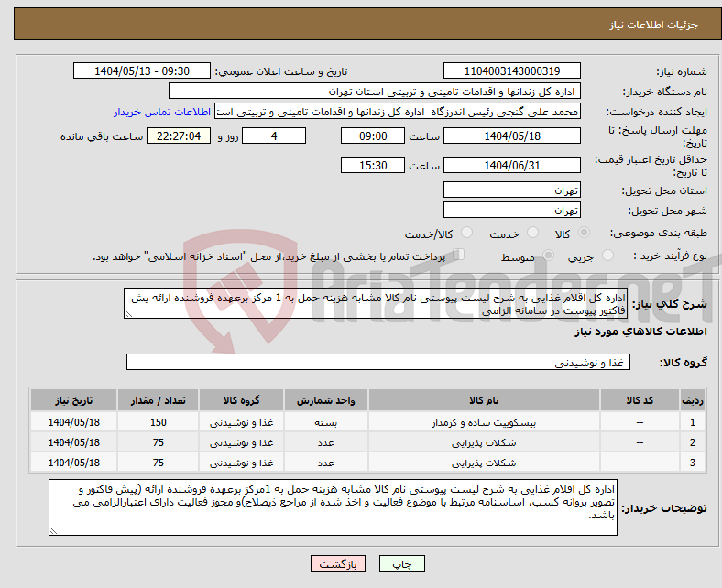Click the شماره نیاز number field
Image resolution: width=722 pixels, height=588 pixels.
click(512, 71)
